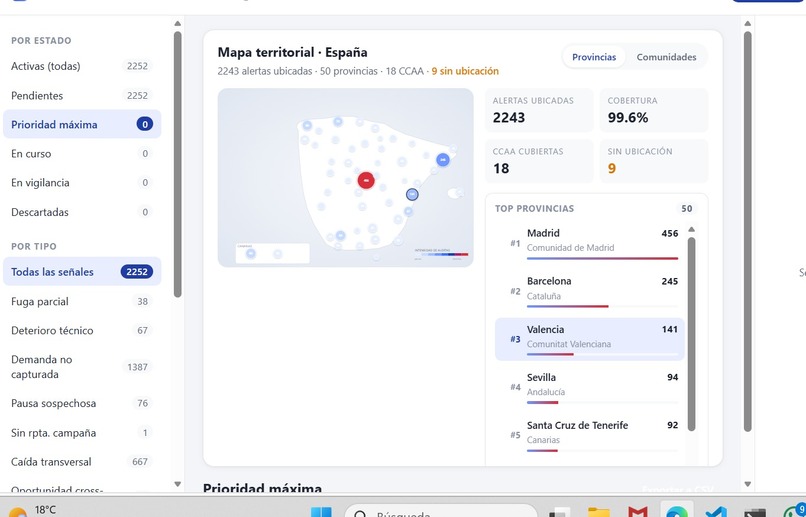This screenshot has width=806, height=517.
Task: Select the Prioridad máxima filter
Action: pyautogui.click(x=82, y=124)
